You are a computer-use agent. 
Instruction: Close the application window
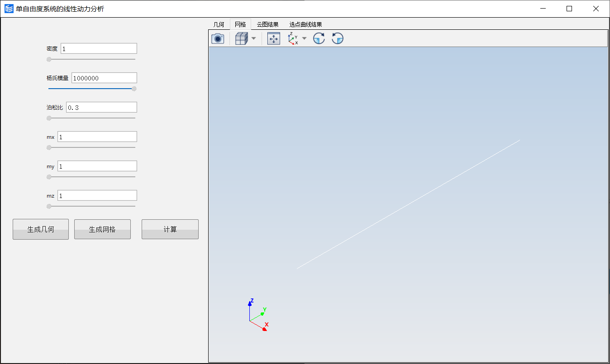[x=596, y=9]
